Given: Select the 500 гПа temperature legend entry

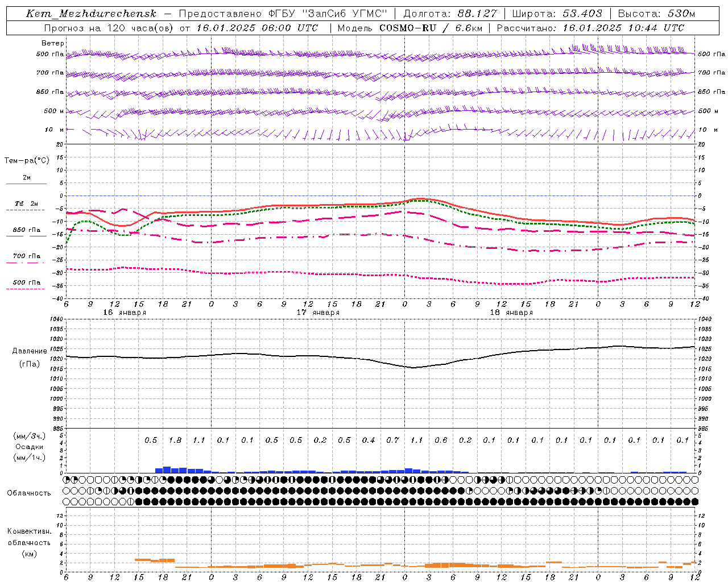Looking at the screenshot, I should (x=27, y=282).
